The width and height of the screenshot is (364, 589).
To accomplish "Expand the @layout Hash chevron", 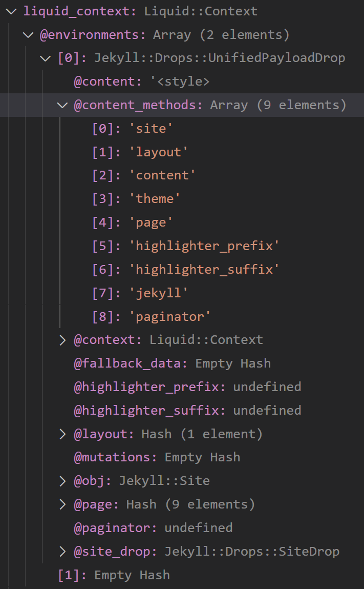I will (63, 434).
